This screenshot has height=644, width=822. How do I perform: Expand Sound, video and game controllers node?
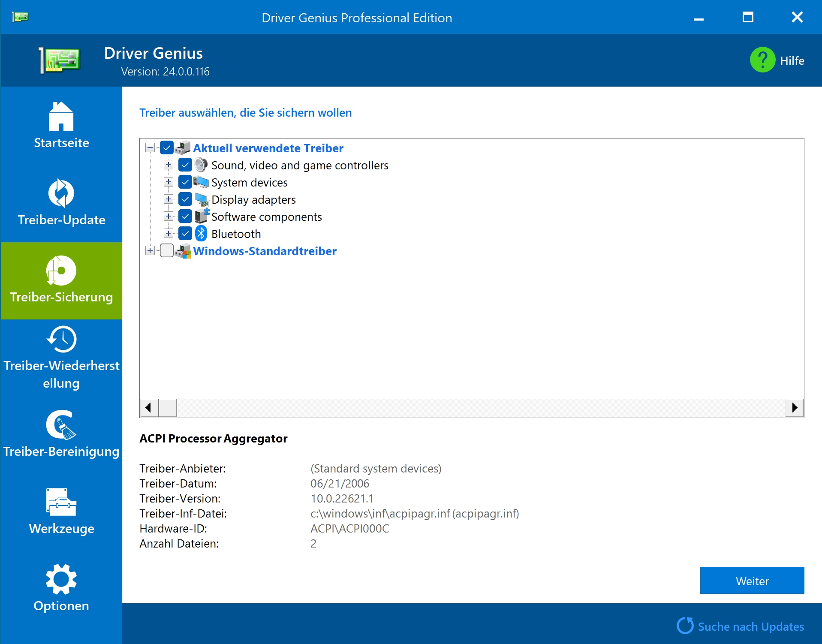(x=169, y=165)
